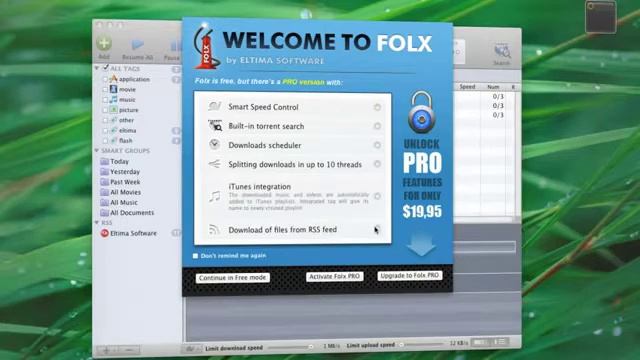Select the Past Week smart group
The width and height of the screenshot is (640, 360).
[125, 182]
